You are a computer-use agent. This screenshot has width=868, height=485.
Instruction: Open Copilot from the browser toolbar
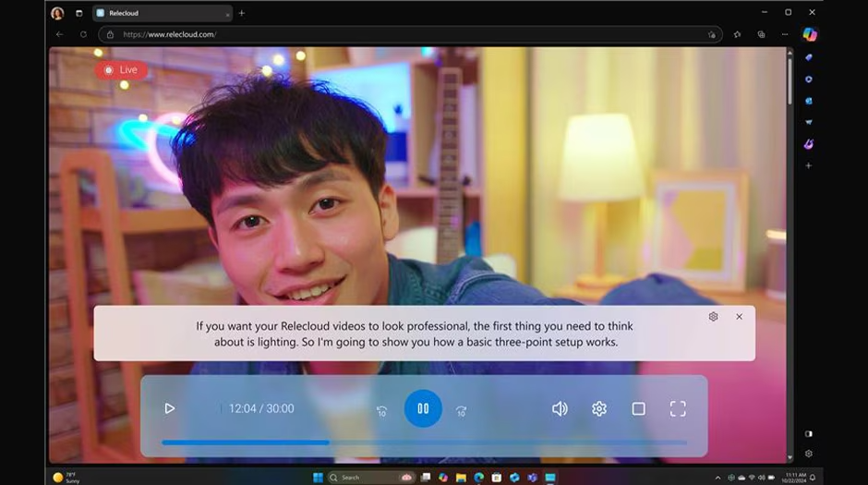[809, 34]
